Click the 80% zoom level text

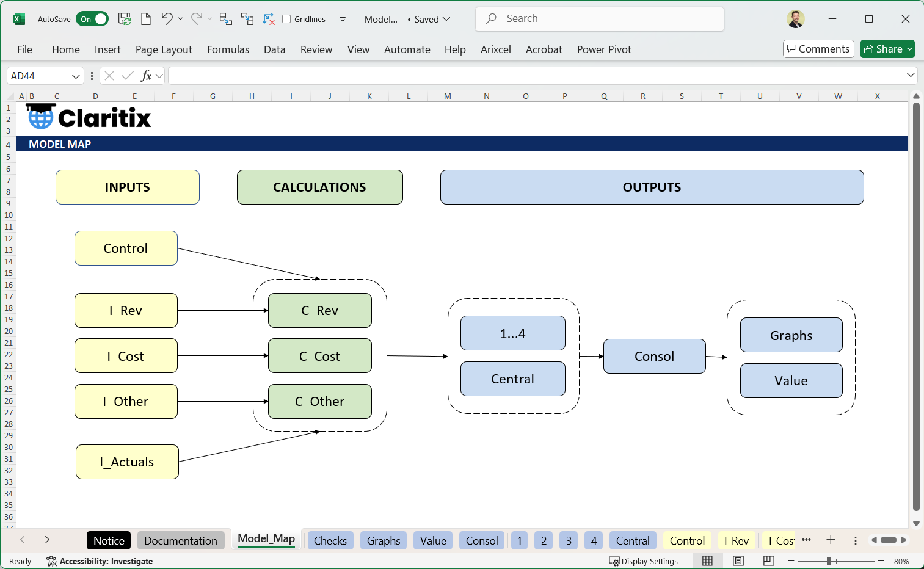(x=901, y=561)
